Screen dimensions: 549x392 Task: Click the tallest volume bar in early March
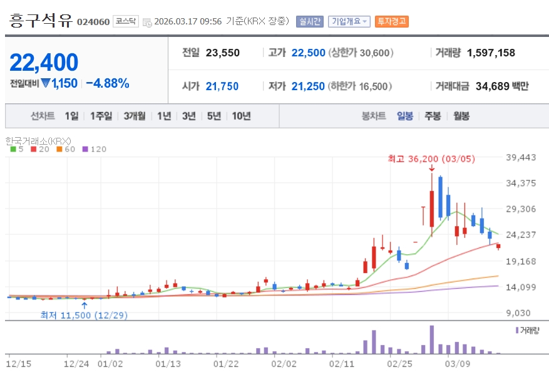[x=432, y=339]
